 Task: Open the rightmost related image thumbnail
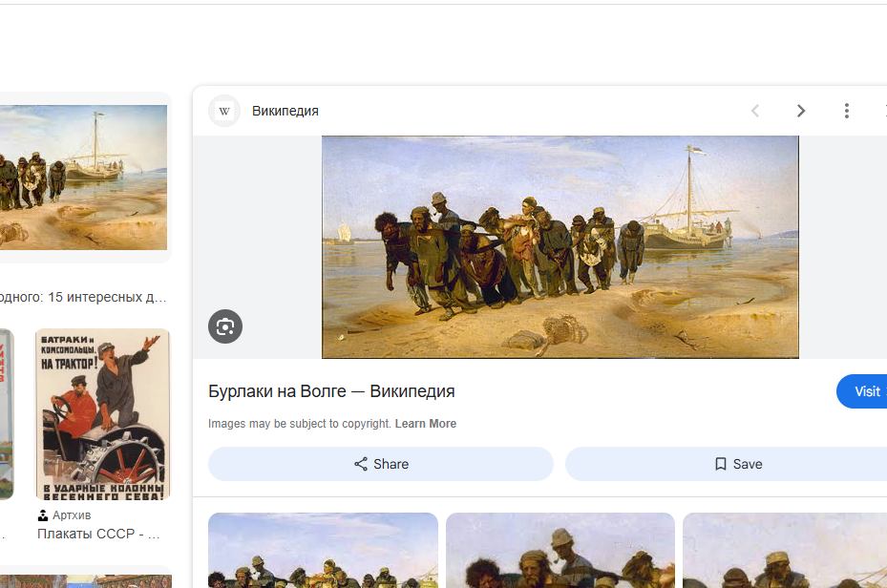coord(785,551)
